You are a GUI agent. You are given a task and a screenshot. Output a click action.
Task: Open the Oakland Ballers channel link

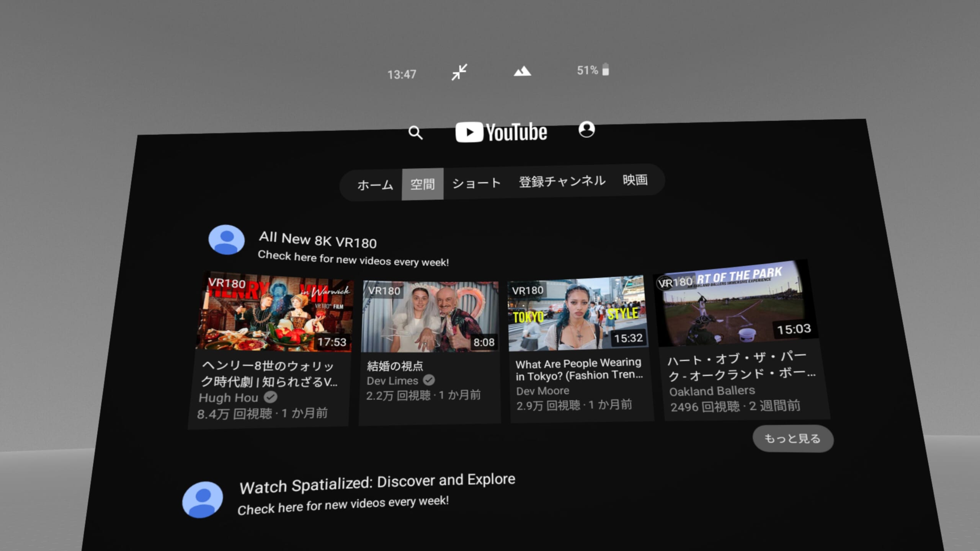coord(712,391)
